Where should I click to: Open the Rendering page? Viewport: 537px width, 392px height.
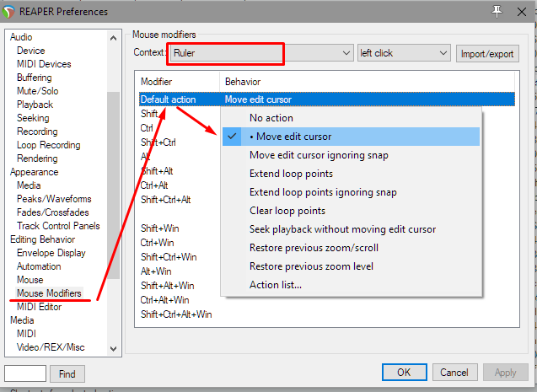(x=37, y=158)
